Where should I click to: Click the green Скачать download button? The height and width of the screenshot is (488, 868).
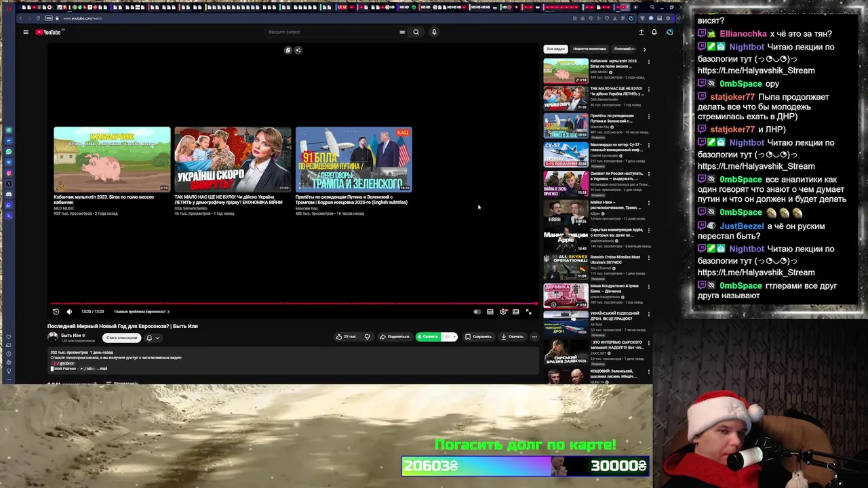427,337
